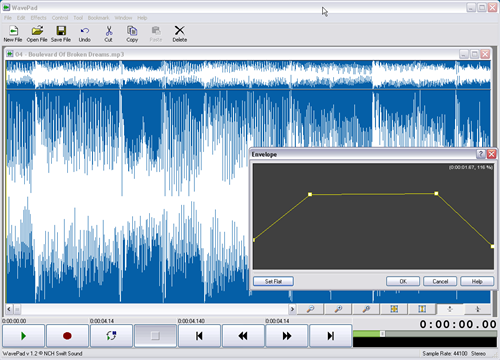Viewport: 500px width, 360px height.
Task: Click the Open File folder icon
Action: (37, 34)
